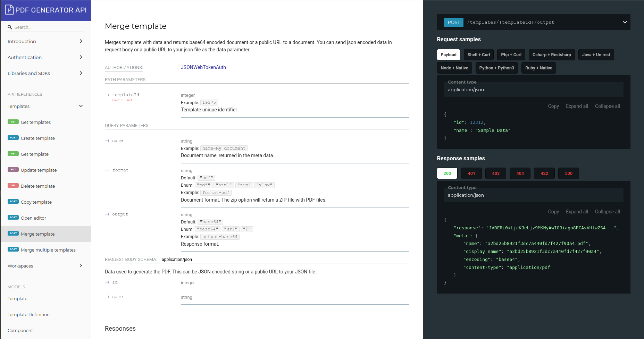The image size is (644, 339).
Task: Click the POST badge beside Open editor
Action: coord(13,217)
